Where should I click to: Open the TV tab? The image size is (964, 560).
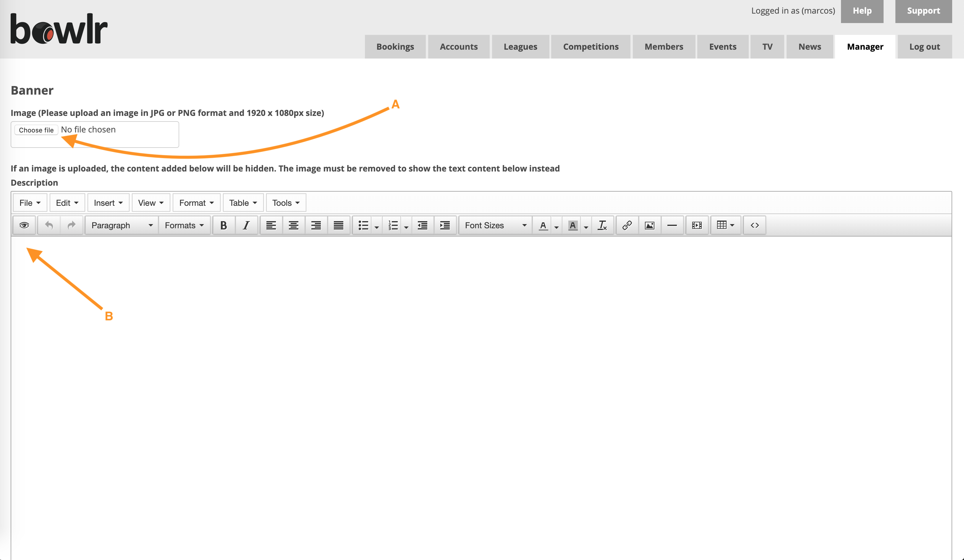(767, 47)
